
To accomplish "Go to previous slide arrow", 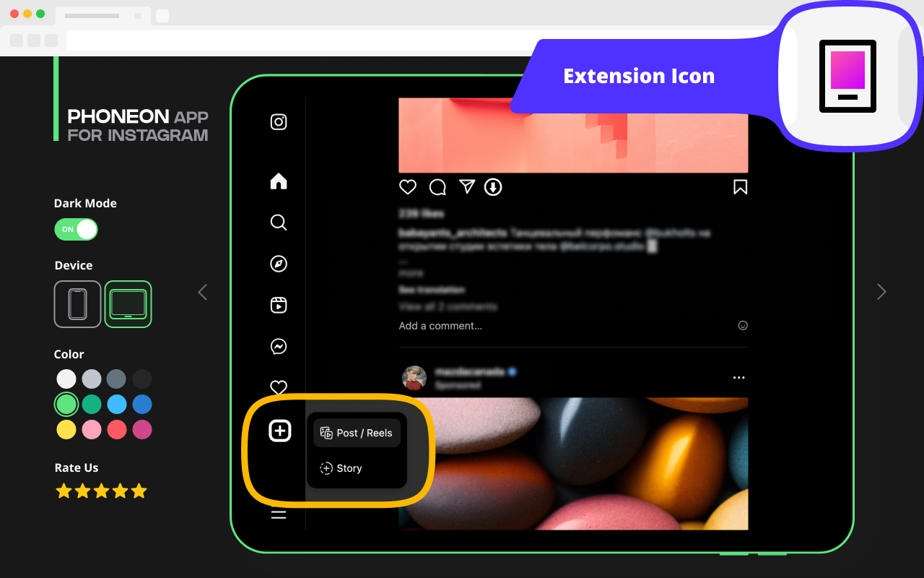I will coord(203,292).
